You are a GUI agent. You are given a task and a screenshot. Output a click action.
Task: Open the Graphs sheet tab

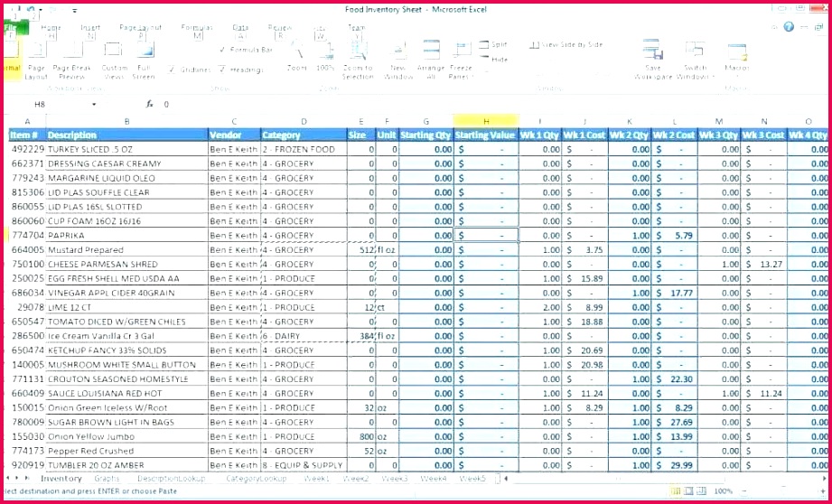pos(108,479)
